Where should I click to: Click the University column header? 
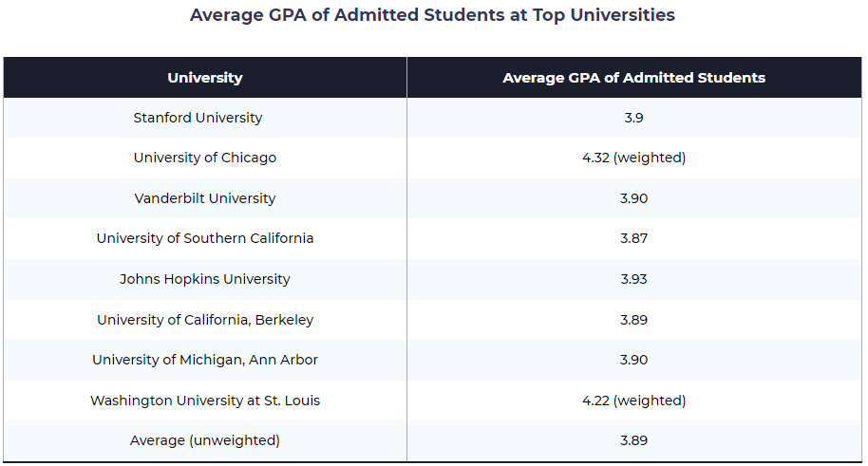205,78
